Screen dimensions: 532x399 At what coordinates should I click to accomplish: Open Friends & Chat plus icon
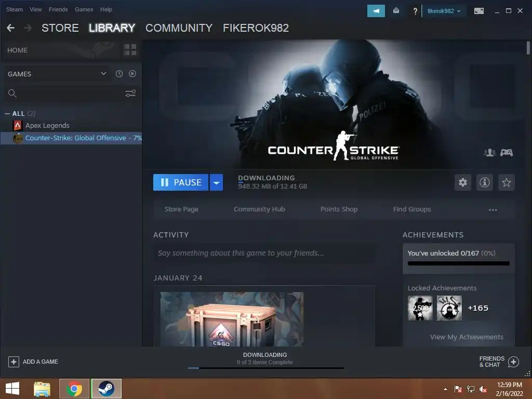click(513, 362)
